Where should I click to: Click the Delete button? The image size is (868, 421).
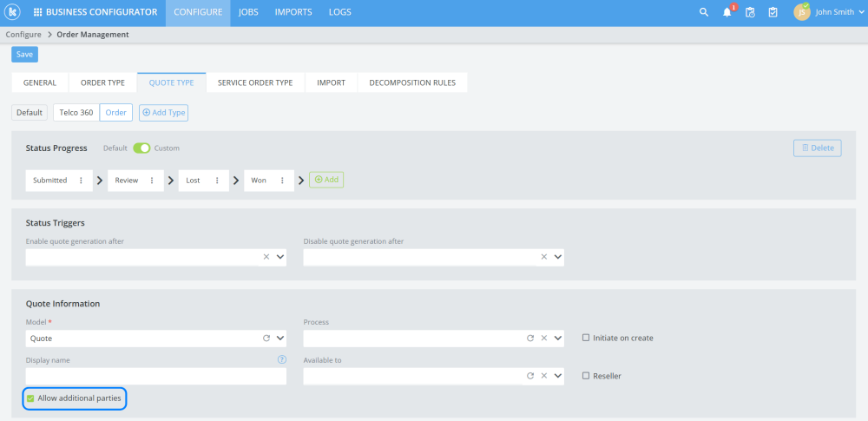[817, 148]
